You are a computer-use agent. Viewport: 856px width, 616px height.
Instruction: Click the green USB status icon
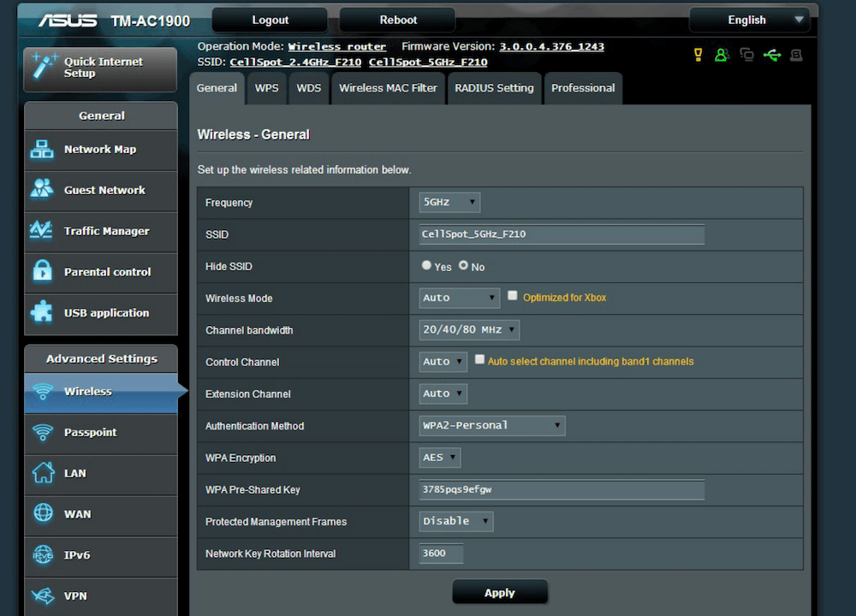772,56
